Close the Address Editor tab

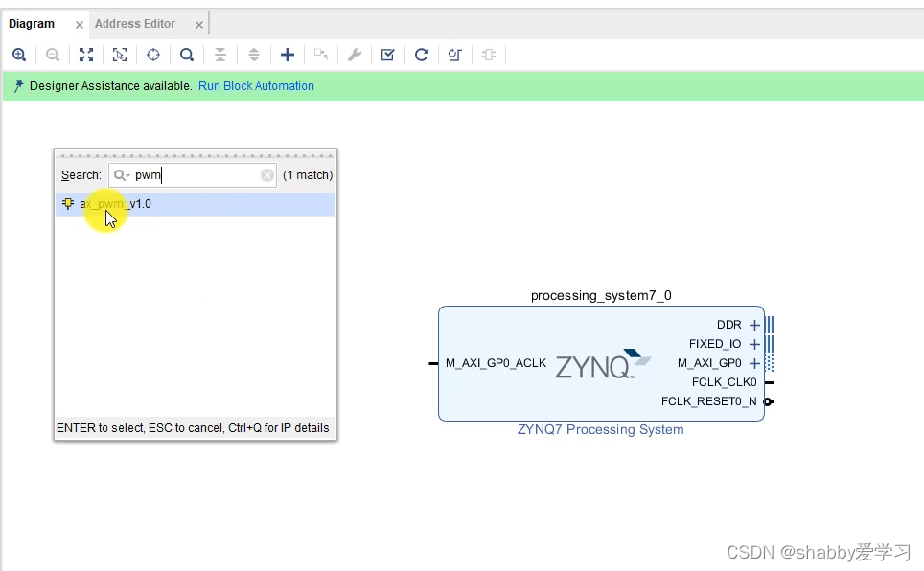click(x=199, y=25)
